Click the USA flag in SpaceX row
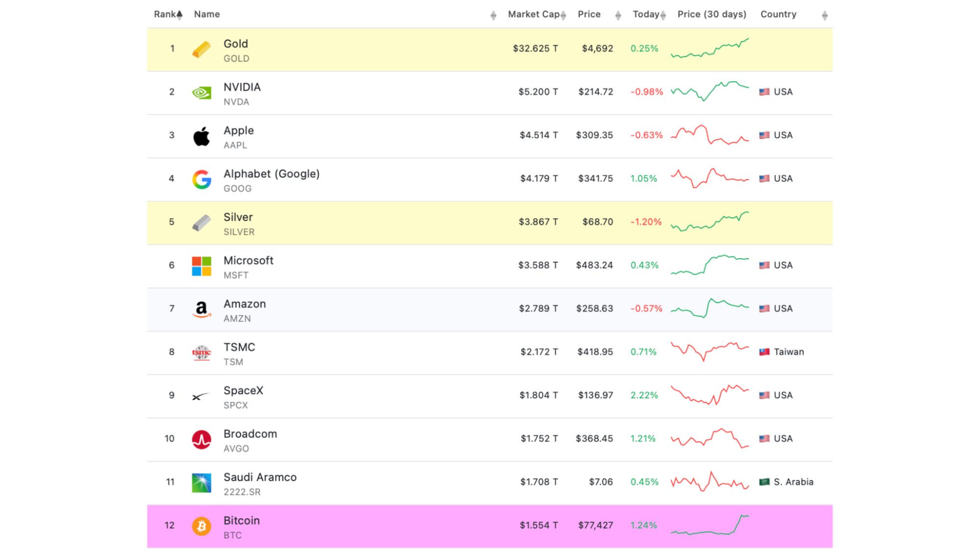The image size is (980, 551). click(764, 395)
